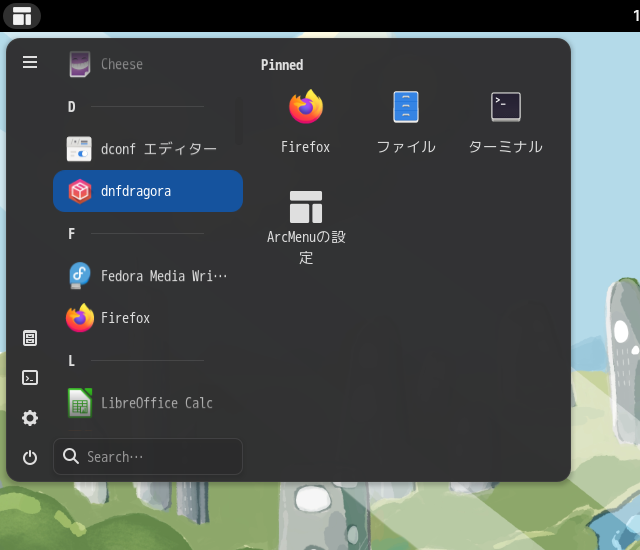Click the F section header
Viewport: 640px width, 550px height.
[71, 234]
